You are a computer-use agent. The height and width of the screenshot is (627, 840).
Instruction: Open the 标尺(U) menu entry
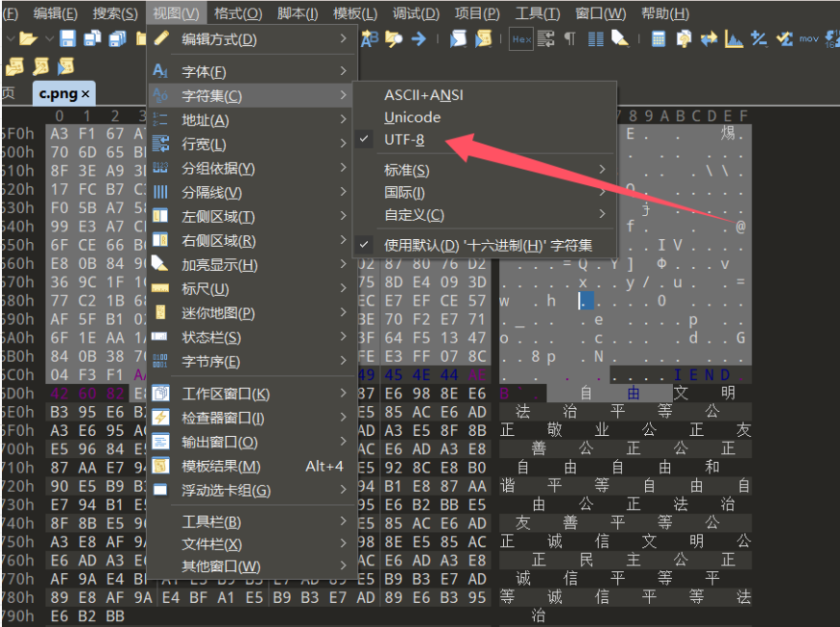(251, 288)
